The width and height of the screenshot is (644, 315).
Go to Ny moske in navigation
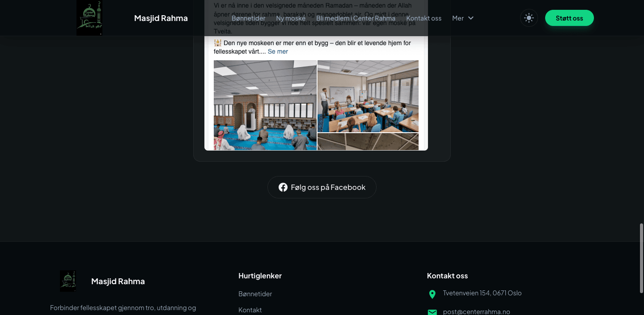pyautogui.click(x=291, y=18)
